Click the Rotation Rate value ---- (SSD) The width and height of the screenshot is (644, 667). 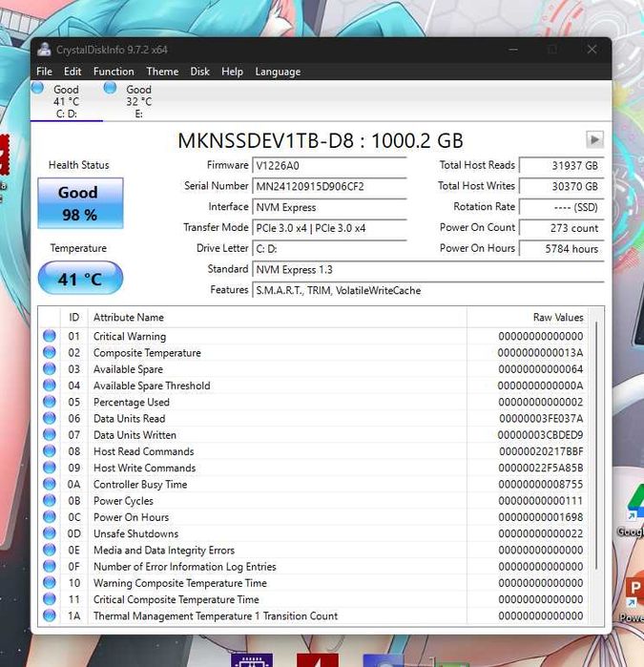tap(562, 207)
